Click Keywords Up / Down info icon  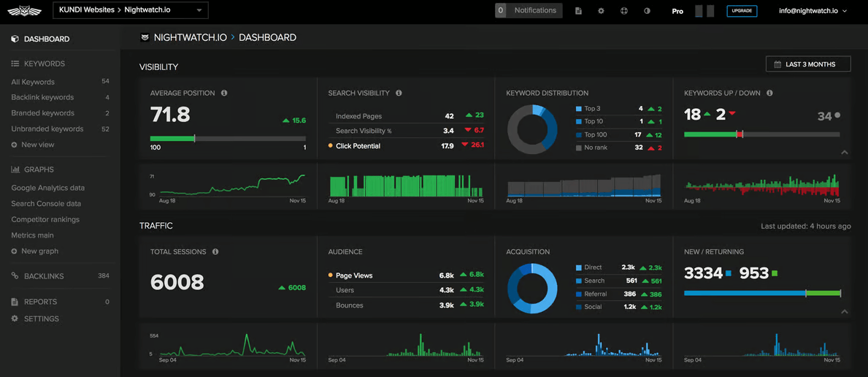[770, 93]
